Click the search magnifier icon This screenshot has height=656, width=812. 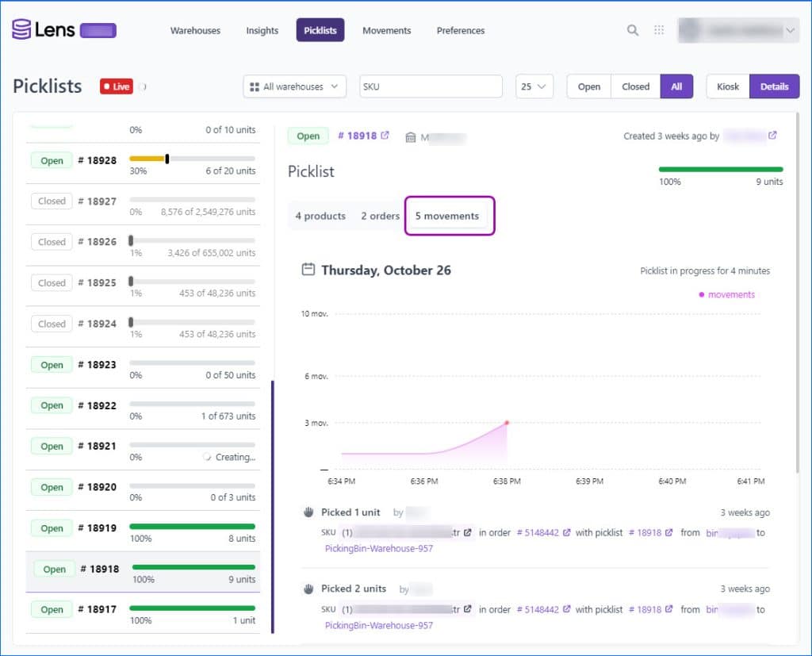[632, 29]
